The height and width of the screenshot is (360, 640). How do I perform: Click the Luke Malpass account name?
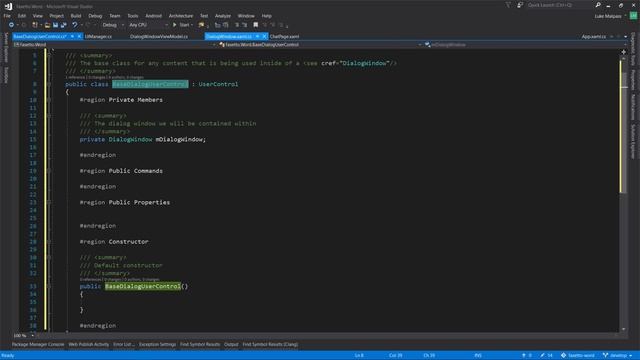pyautogui.click(x=608, y=16)
